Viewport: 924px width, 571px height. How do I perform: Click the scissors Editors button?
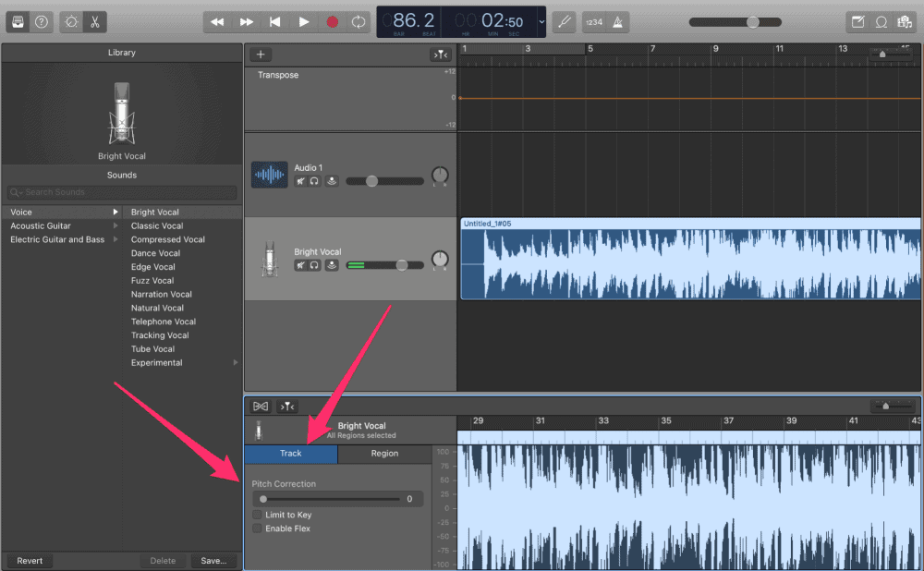(x=95, y=21)
